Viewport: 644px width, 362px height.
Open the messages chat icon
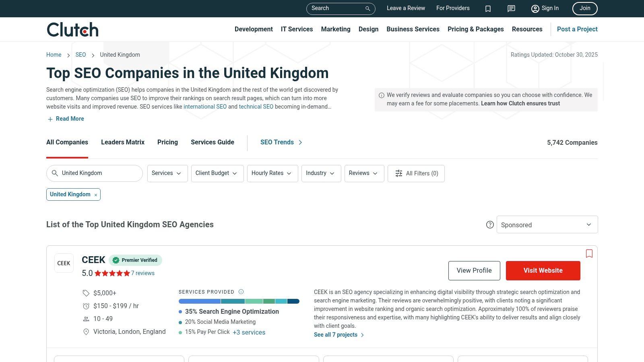click(511, 8)
